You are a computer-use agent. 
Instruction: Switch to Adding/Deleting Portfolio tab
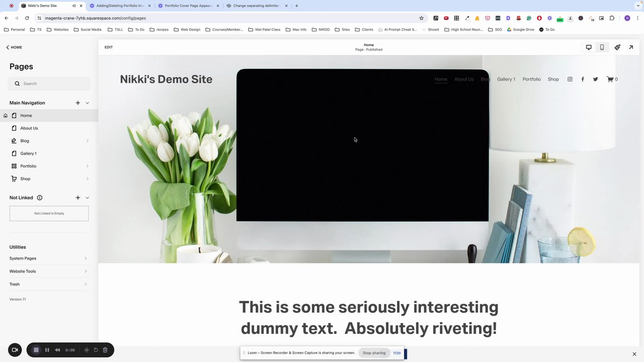(120, 6)
